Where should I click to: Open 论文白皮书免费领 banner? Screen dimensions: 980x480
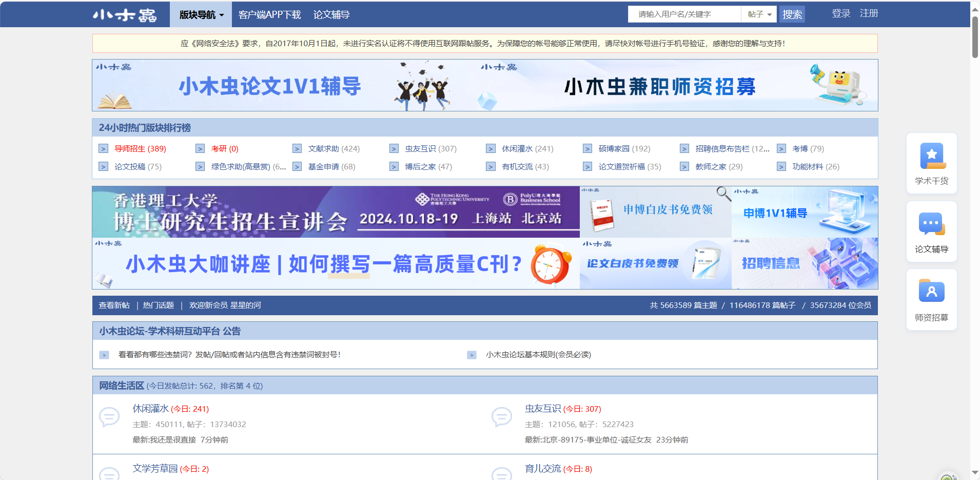(x=656, y=263)
